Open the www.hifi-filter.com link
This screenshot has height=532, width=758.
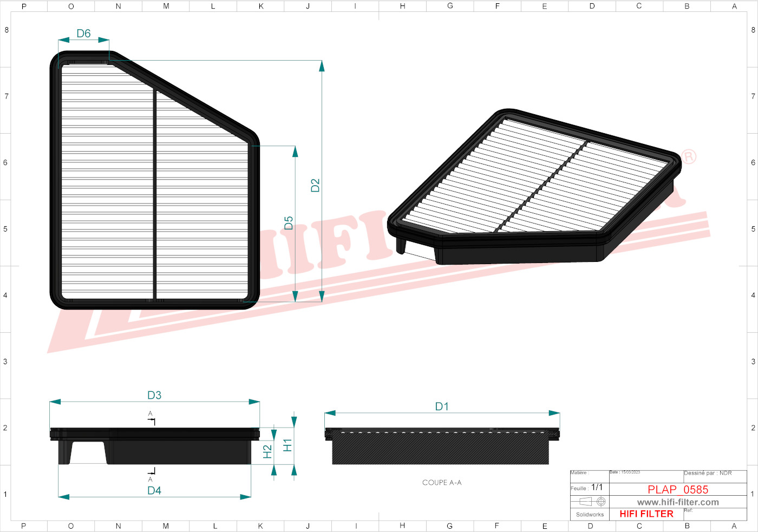tap(678, 502)
